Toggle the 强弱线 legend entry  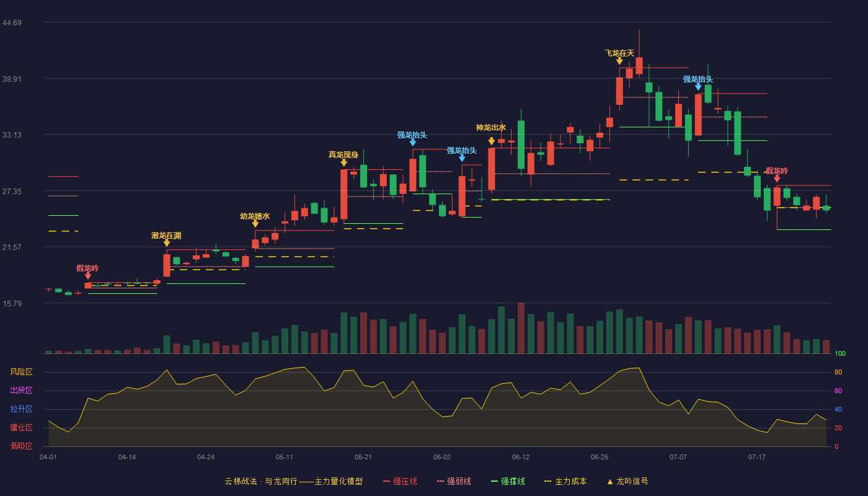pyautogui.click(x=454, y=481)
